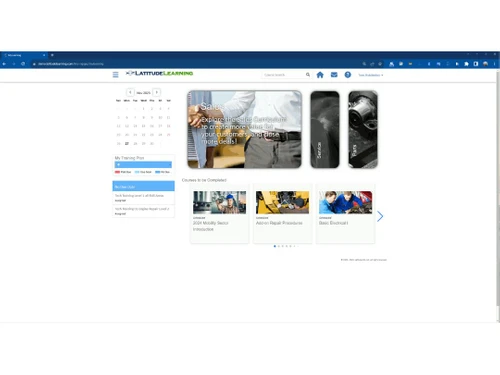500x375 pixels.
Task: Click the 2024 Mobility Sector Introduction title
Action: pos(210,226)
